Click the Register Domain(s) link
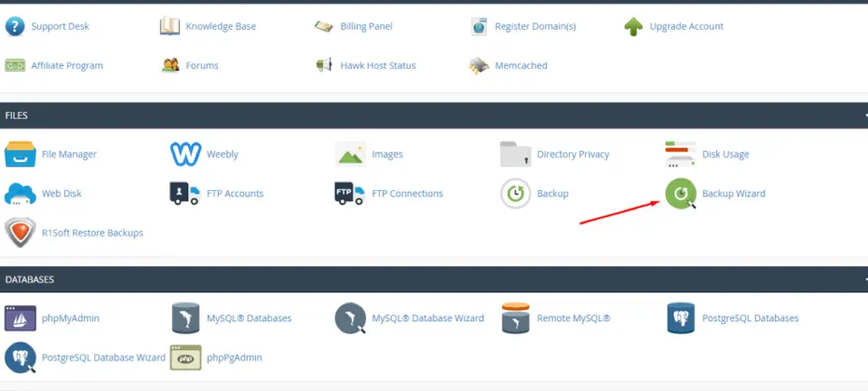The height and width of the screenshot is (391, 868). point(535,26)
